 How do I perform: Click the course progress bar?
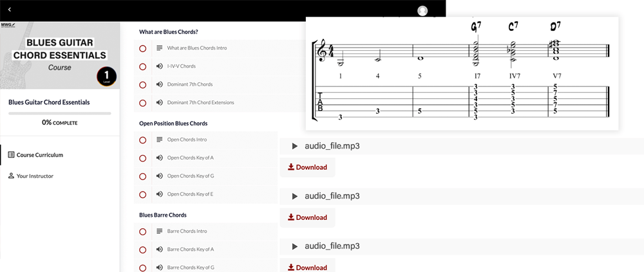pos(59,113)
